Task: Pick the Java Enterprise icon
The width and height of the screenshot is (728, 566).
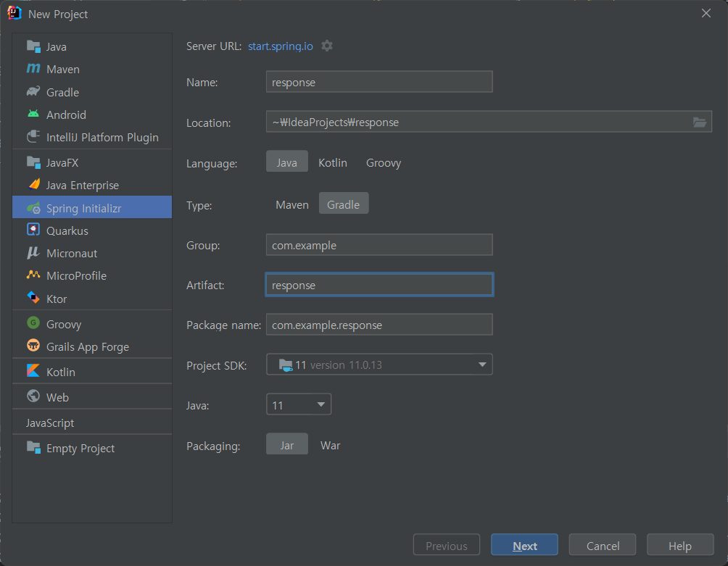Action: 33,185
